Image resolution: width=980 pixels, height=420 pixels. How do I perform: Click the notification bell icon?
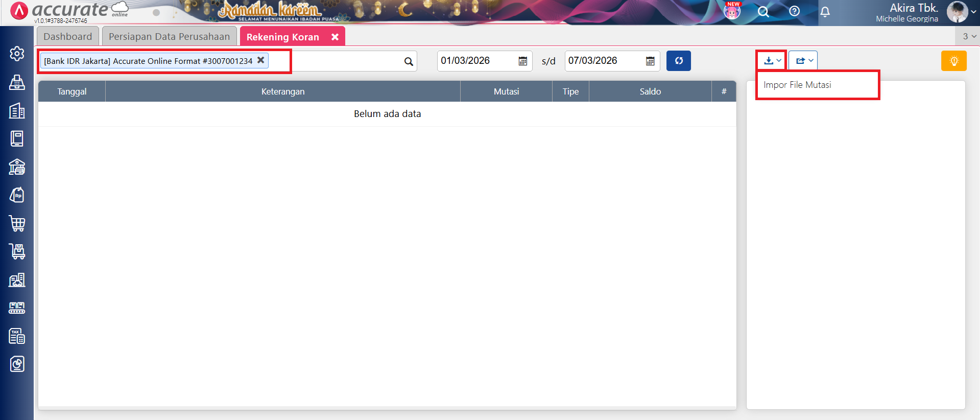[x=825, y=12]
